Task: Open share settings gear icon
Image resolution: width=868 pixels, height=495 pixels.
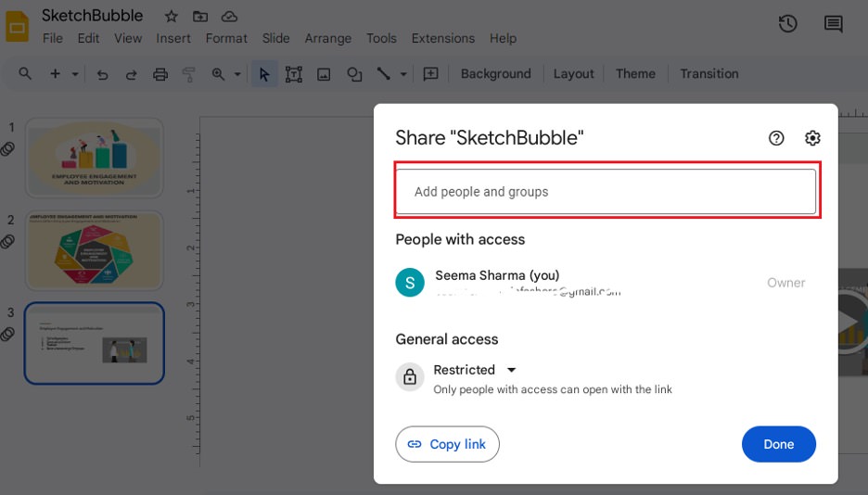Action: point(812,138)
